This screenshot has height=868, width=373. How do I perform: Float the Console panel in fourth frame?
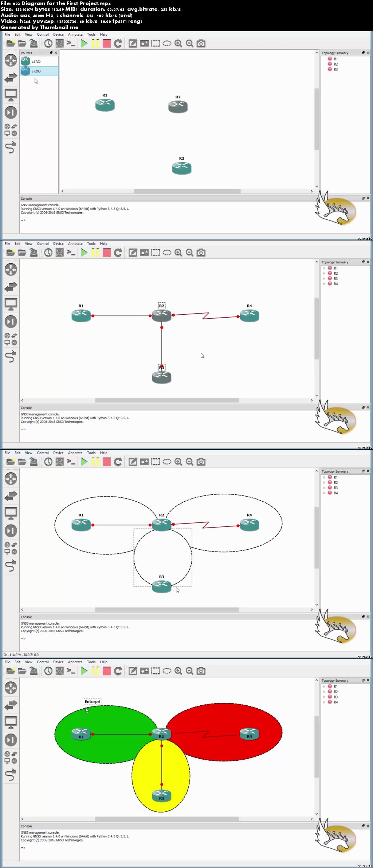(363, 826)
